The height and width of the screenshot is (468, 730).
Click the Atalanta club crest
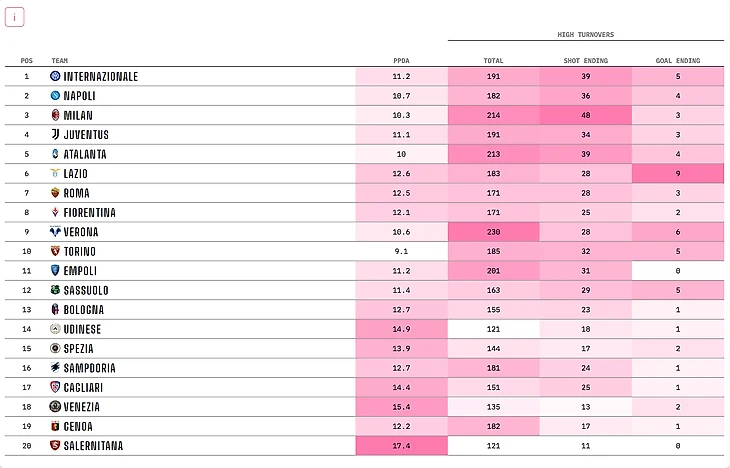pos(55,154)
